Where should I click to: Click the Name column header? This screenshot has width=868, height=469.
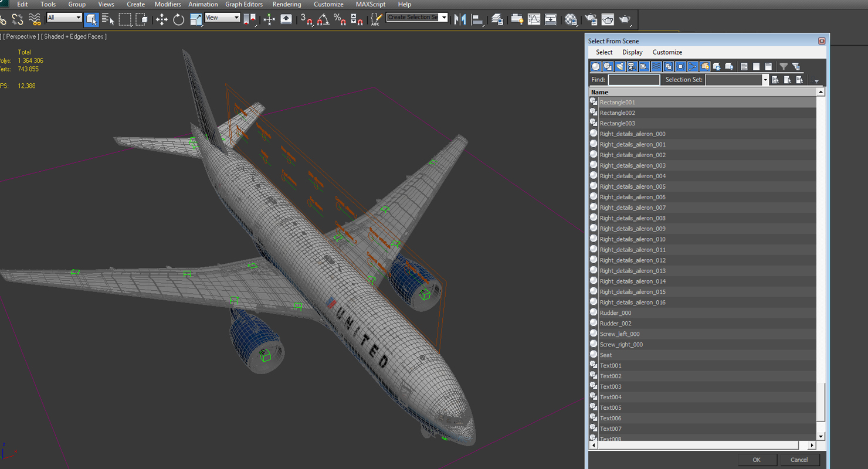pyautogui.click(x=703, y=92)
